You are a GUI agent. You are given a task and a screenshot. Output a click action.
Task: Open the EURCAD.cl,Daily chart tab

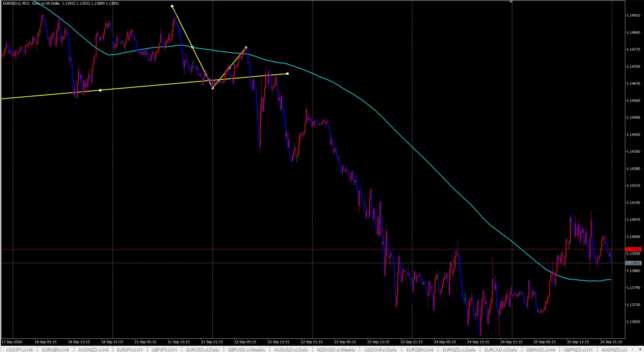click(501, 349)
